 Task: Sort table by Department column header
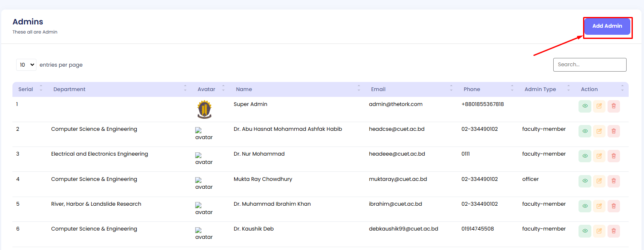[x=70, y=89]
